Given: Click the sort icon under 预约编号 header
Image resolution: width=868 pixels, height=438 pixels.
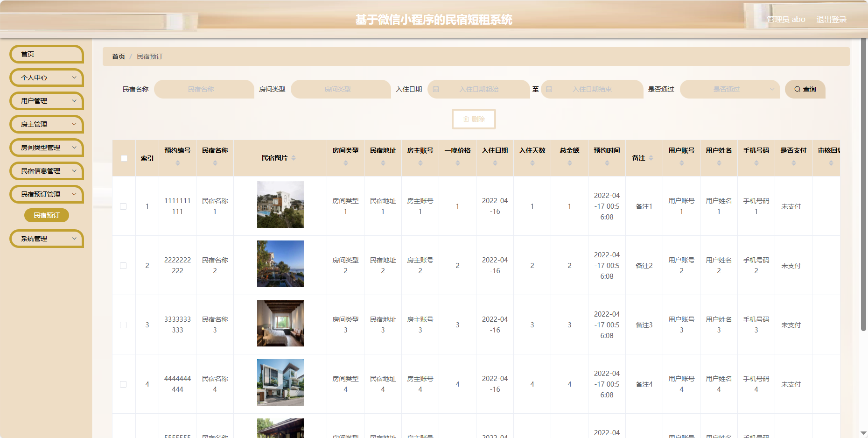Looking at the screenshot, I should click(x=177, y=163).
